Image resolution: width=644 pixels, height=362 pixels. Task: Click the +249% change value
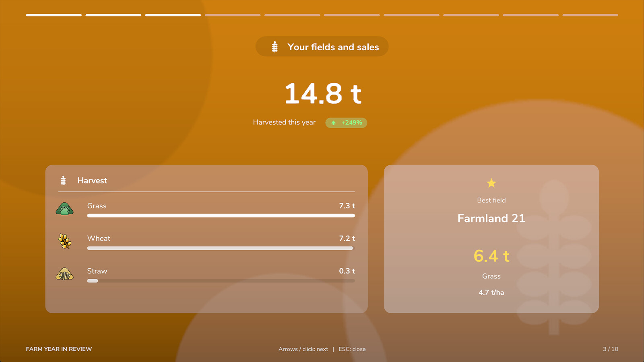(351, 123)
